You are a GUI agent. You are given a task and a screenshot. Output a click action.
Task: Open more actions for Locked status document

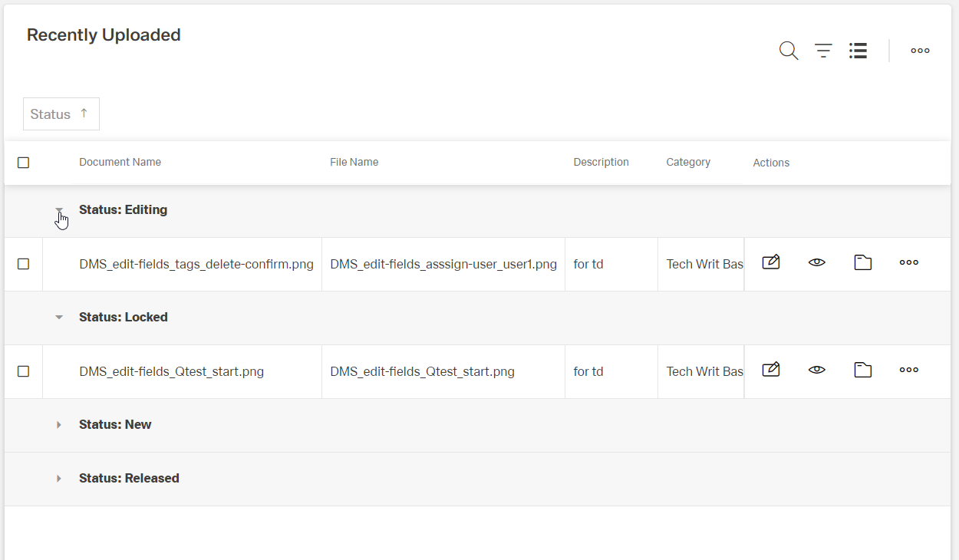[x=909, y=371]
